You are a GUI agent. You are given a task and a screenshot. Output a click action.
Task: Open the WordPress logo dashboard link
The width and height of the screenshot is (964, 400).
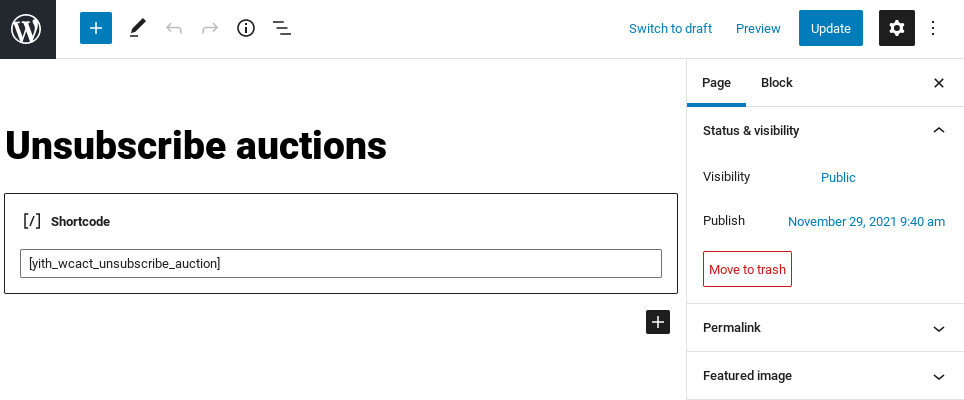[28, 29]
